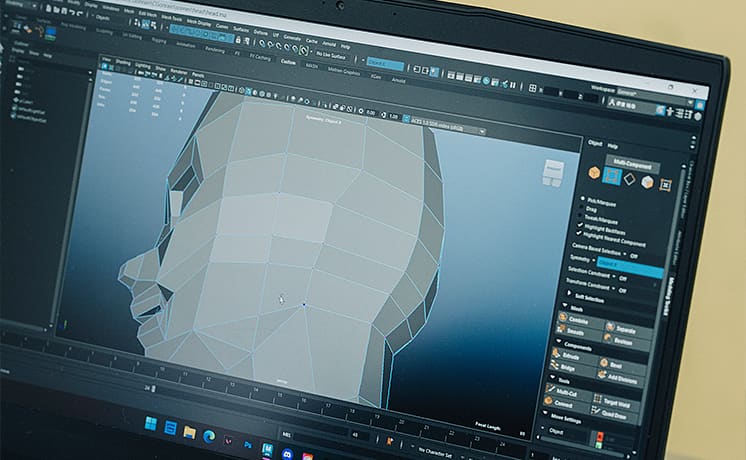The image size is (746, 460).
Task: Open the Arnold menu in main menu bar
Action: coord(330,44)
